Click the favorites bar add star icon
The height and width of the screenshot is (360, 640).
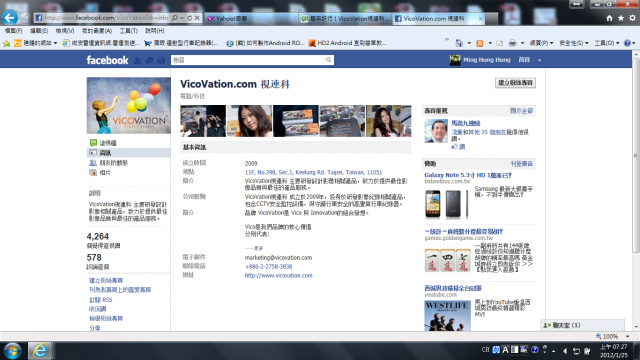tap(7, 43)
